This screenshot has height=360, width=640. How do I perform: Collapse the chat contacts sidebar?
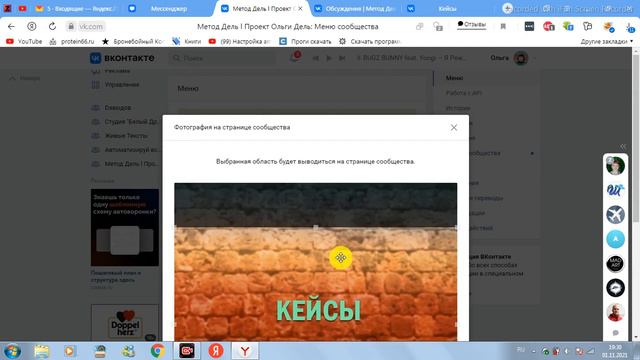[x=623, y=147]
